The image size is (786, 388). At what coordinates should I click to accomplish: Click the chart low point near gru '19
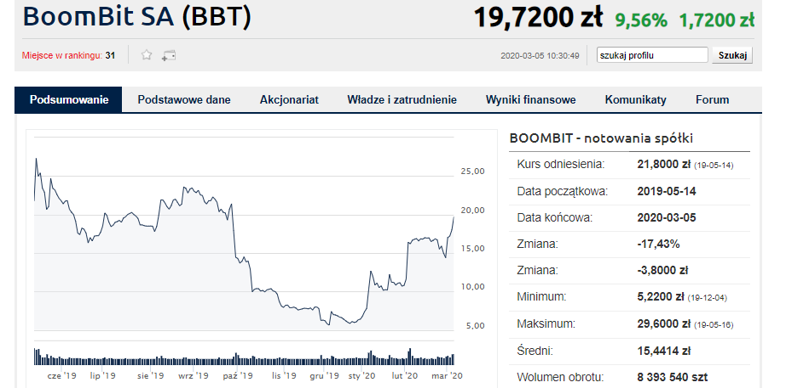(x=329, y=324)
